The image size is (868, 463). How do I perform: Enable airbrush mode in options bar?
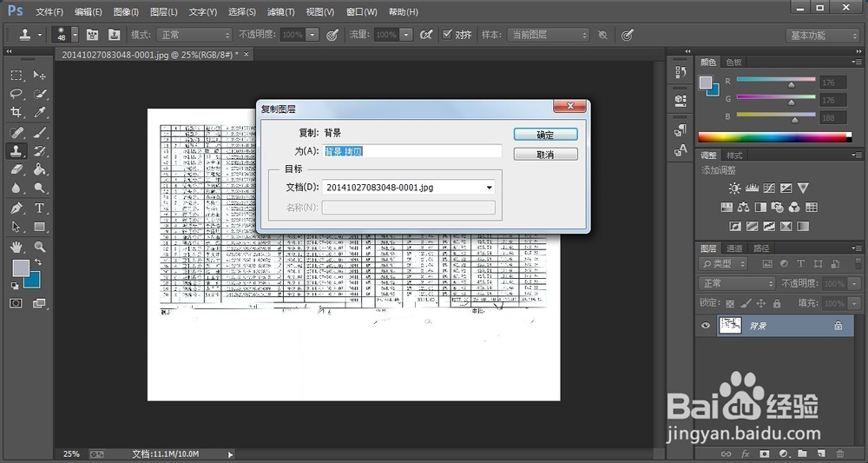(425, 35)
